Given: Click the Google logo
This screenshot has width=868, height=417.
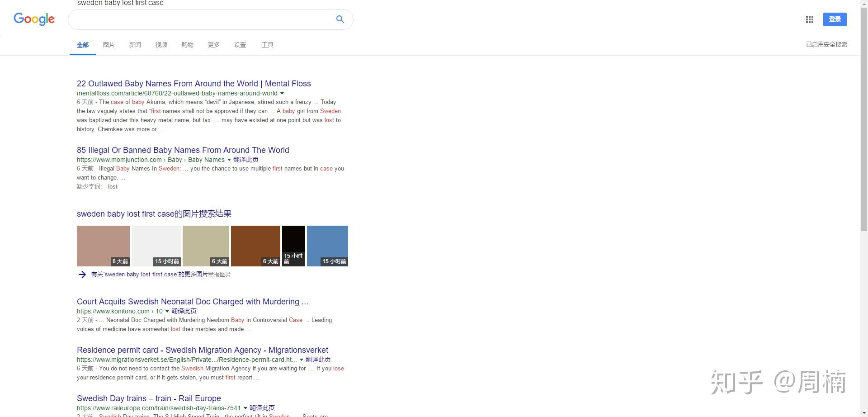Looking at the screenshot, I should pos(34,19).
